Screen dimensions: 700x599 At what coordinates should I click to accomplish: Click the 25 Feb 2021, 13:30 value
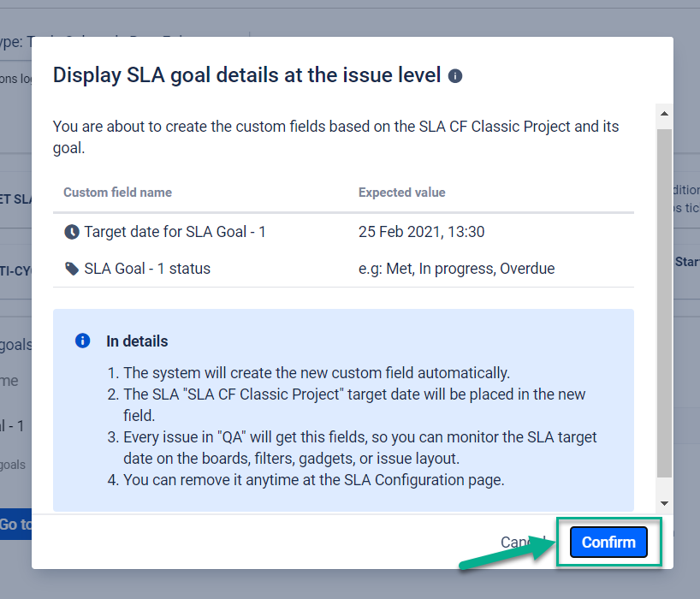pyautogui.click(x=422, y=232)
